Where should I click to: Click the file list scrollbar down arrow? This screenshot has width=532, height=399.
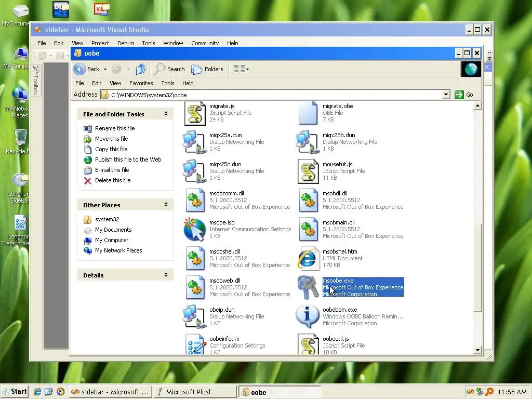478,350
